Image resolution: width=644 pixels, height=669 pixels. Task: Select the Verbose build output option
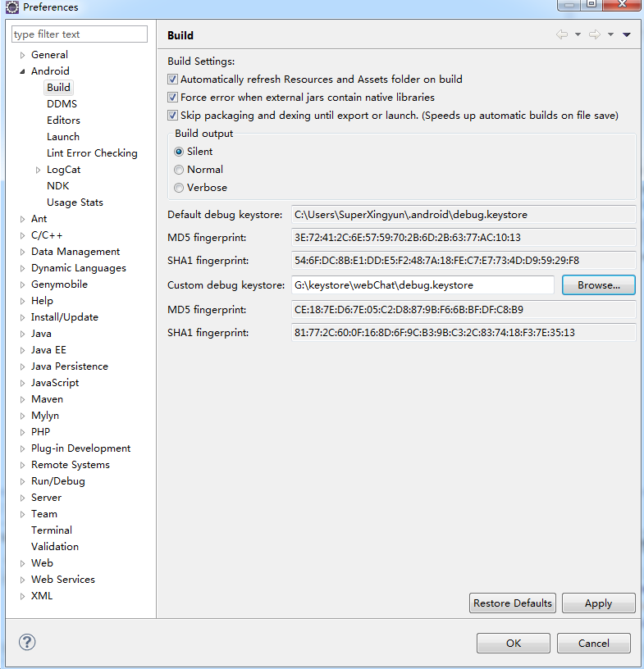coord(179,188)
